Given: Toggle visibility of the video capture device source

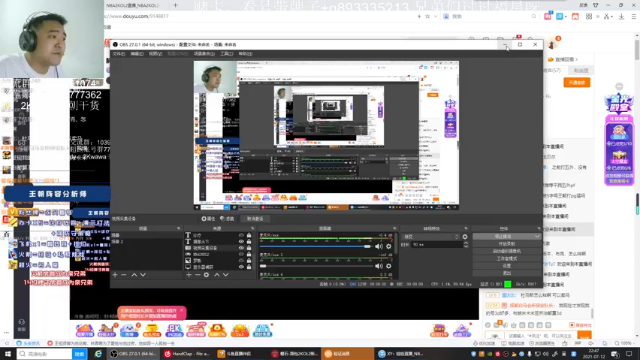Looking at the screenshot, I should point(241,248).
